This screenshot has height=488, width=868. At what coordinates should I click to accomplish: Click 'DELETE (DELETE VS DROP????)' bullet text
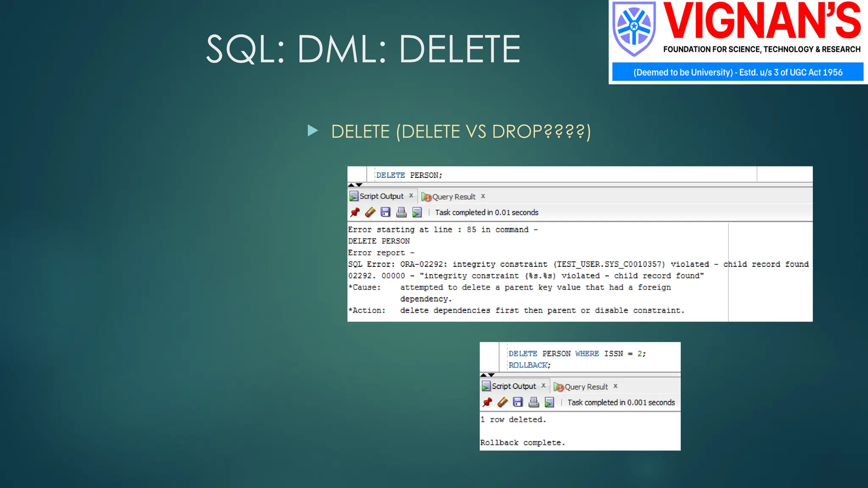[461, 131]
